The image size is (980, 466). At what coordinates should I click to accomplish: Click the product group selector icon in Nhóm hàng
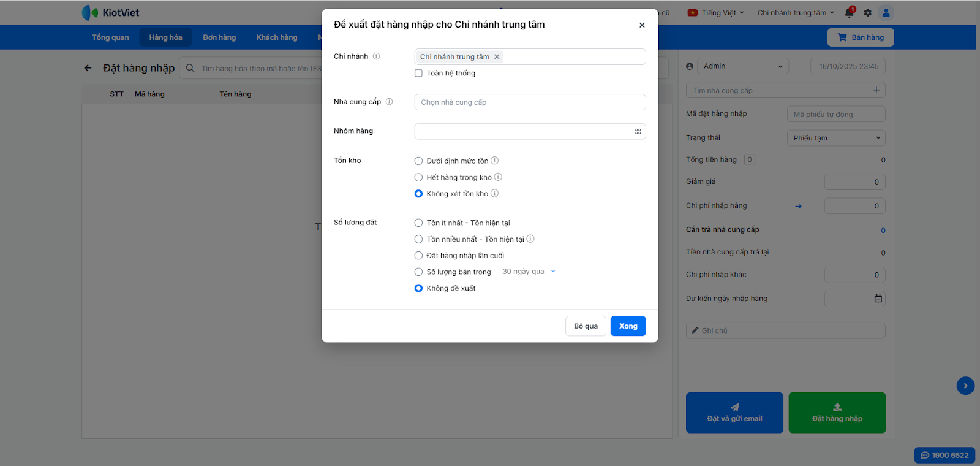[638, 131]
